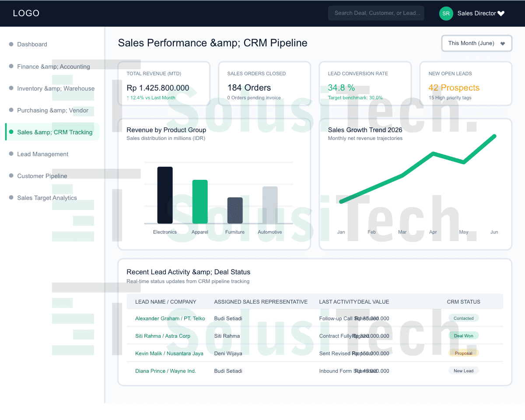Open lead Kevin Malik / Nusantara Jaya
The height and width of the screenshot is (420, 525).
(x=169, y=353)
